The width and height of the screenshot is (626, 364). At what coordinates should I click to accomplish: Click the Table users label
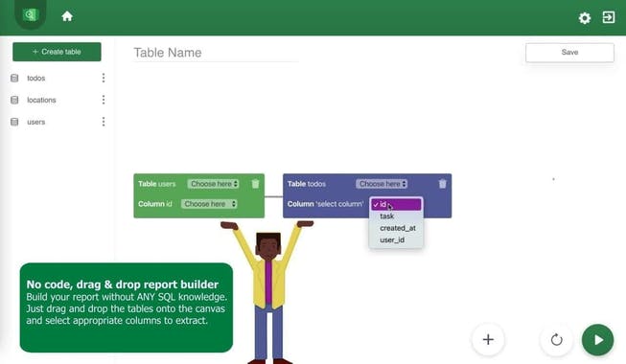157,184
